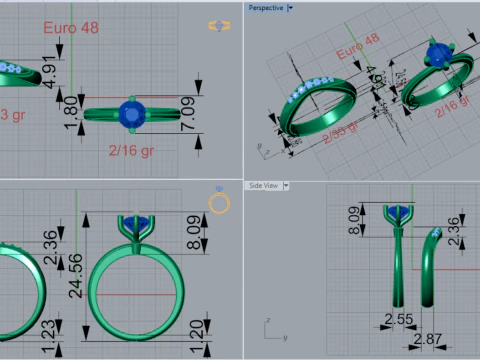Click the side view axis indicator
480x360 pixels.
[x=275, y=329]
